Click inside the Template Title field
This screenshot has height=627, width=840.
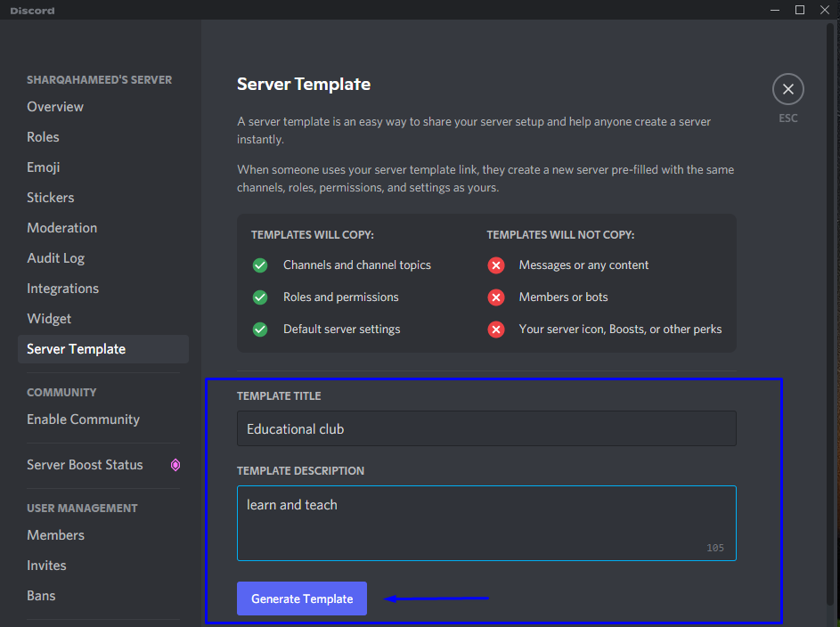486,428
